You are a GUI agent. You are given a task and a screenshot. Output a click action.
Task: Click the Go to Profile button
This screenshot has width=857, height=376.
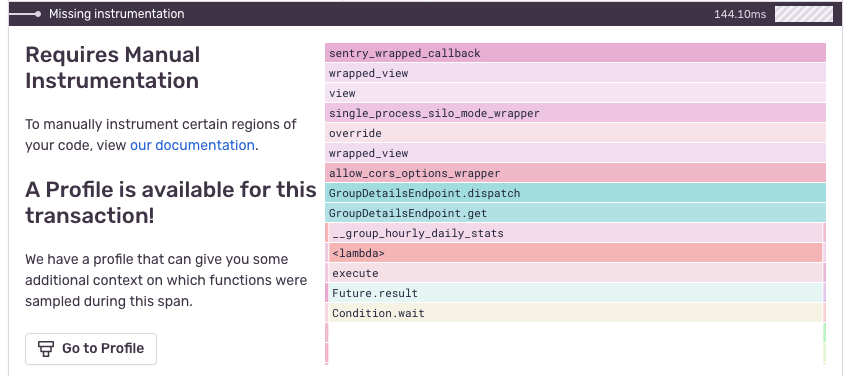[91, 349]
